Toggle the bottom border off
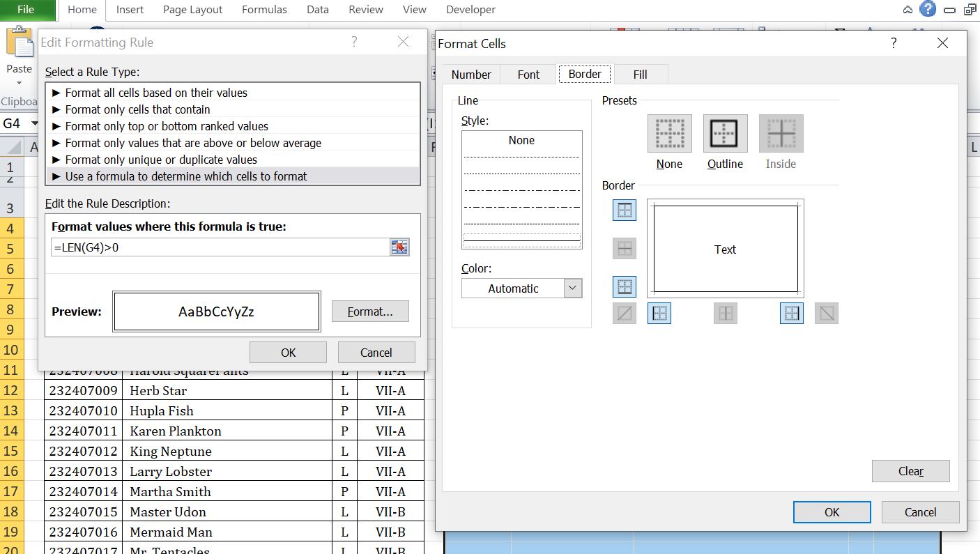Viewport: 980px width, 554px height. 624,286
